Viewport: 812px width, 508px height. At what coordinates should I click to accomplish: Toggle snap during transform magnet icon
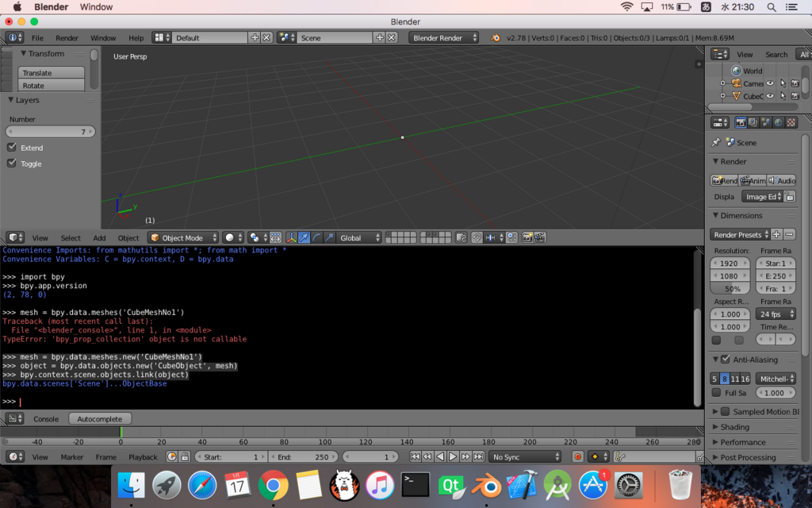(x=477, y=237)
